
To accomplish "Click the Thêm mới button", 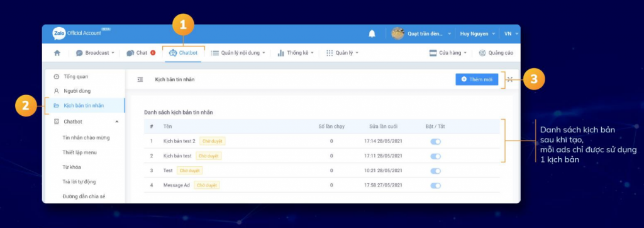I will click(477, 79).
